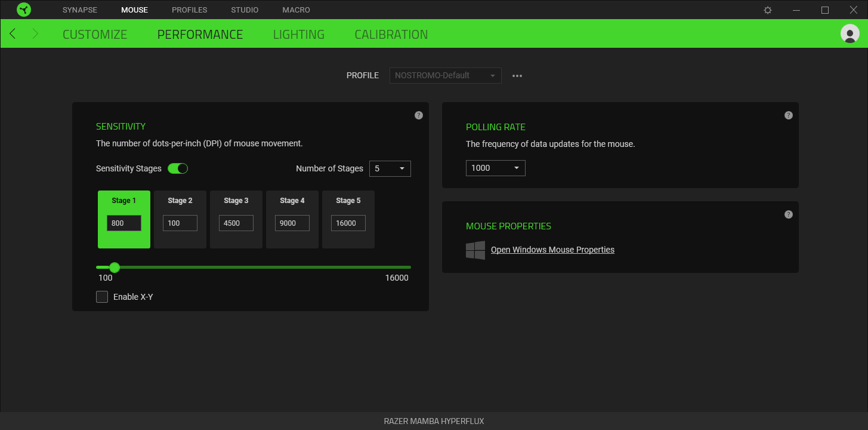868x430 pixels.
Task: Click the Mouse Properties Windows icon
Action: point(475,250)
